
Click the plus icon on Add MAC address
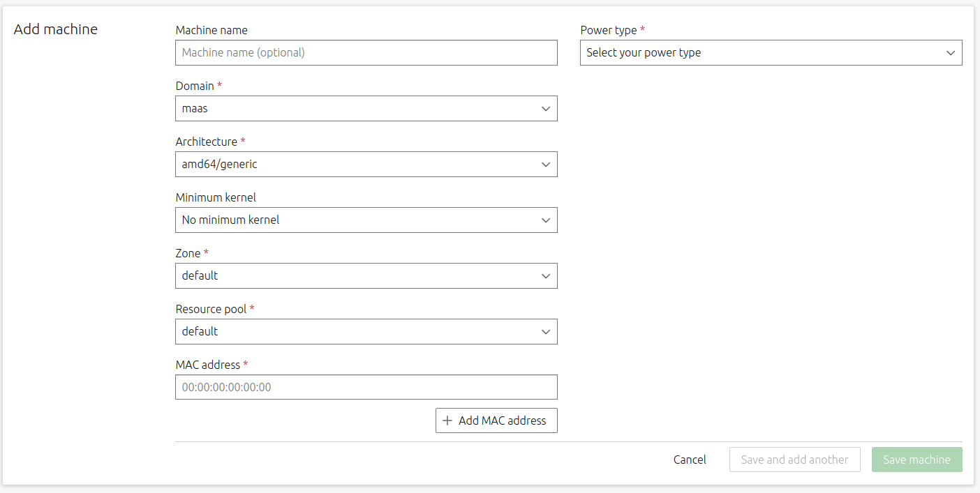pos(447,420)
